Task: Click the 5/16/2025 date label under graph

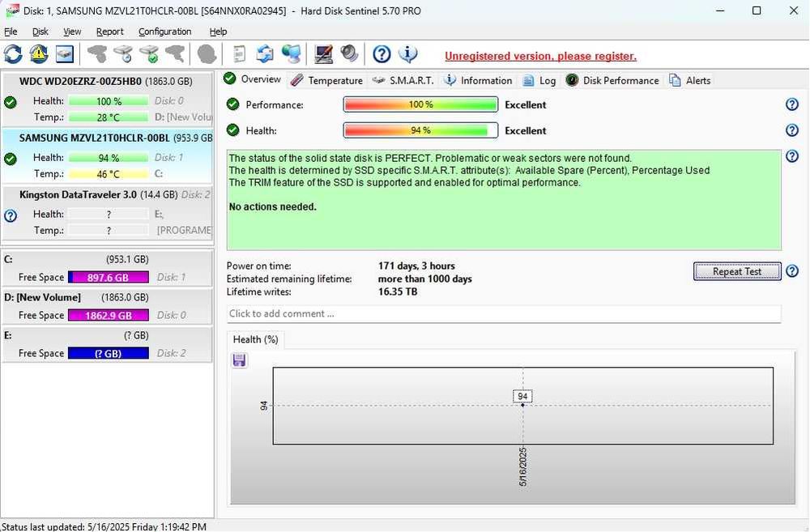Action: click(x=522, y=467)
